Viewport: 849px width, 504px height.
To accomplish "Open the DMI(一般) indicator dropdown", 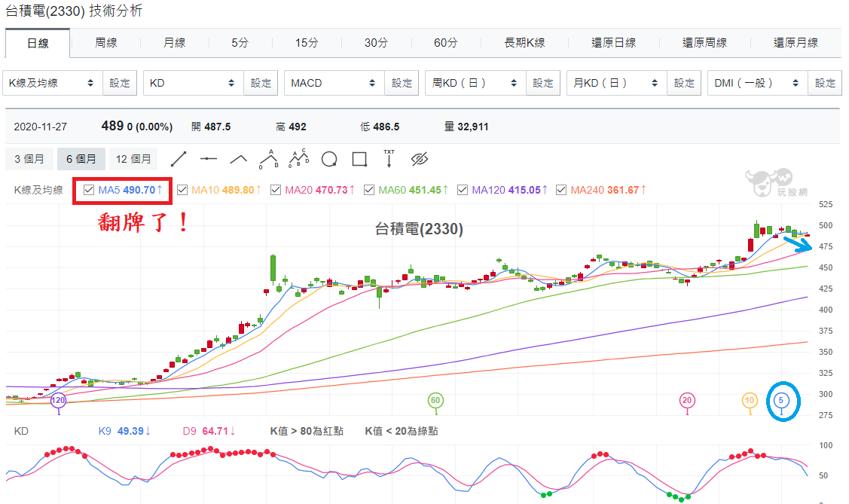I will 758,83.
